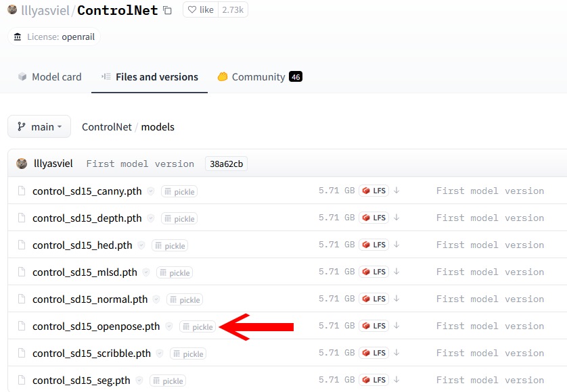Click the LFS badge for control_sd15_depth.pth

(x=373, y=218)
